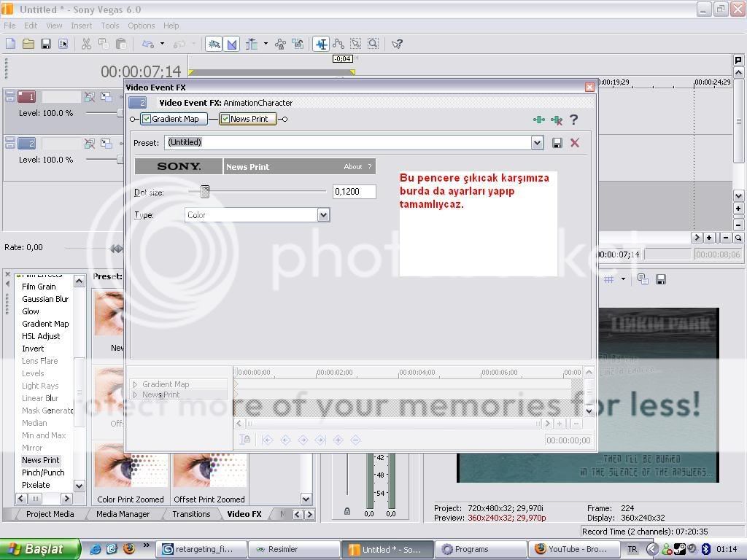Expand News Print keyframe row
Viewport: 747px width, 560px height.
135,394
